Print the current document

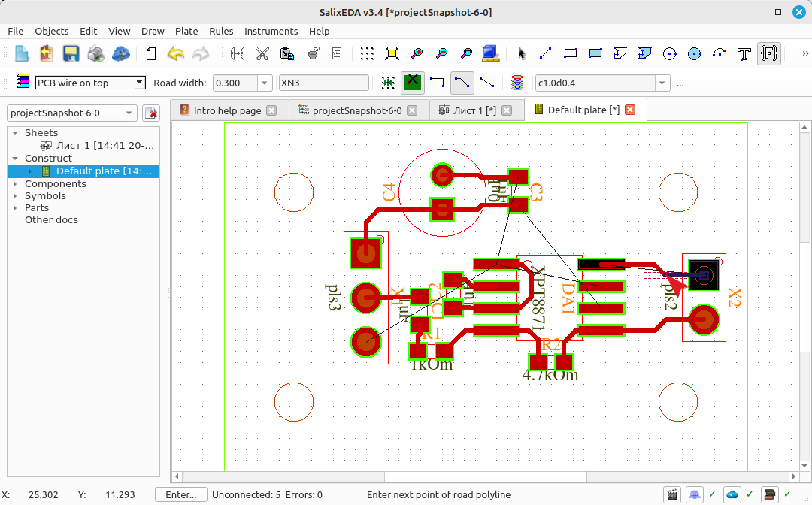pyautogui.click(x=95, y=53)
